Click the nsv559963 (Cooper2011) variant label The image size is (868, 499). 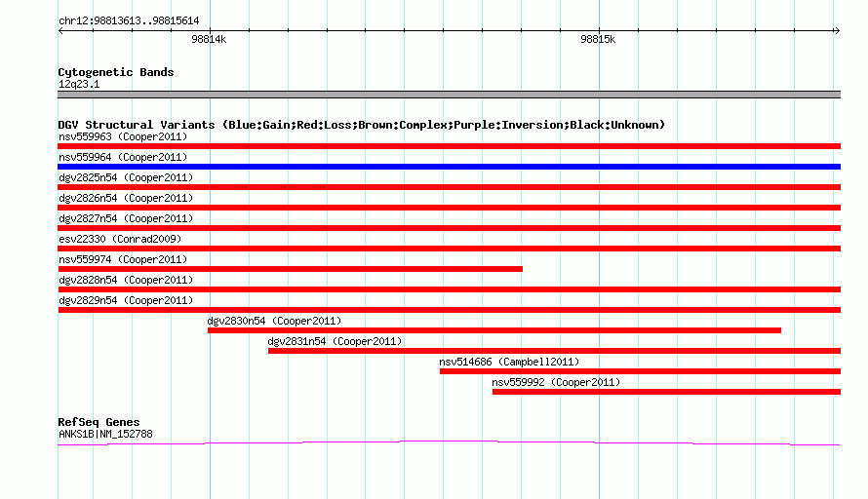(x=123, y=136)
